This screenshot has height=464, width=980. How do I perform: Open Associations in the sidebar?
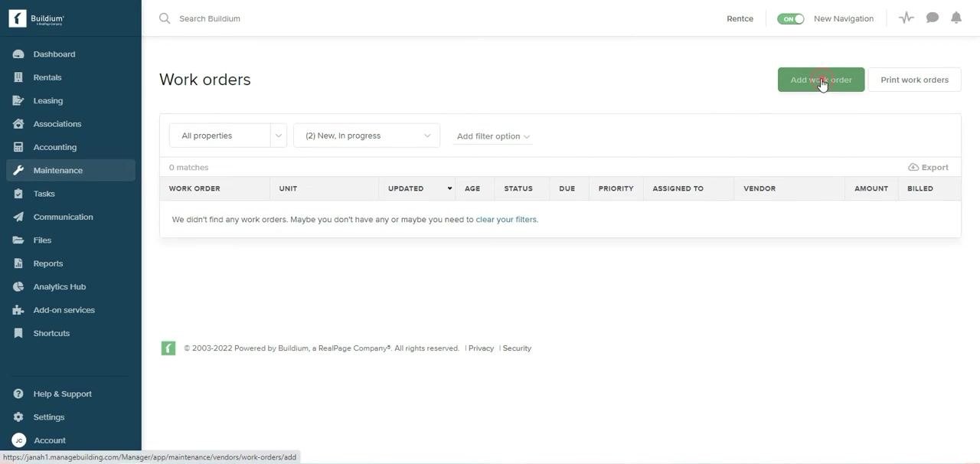point(57,124)
